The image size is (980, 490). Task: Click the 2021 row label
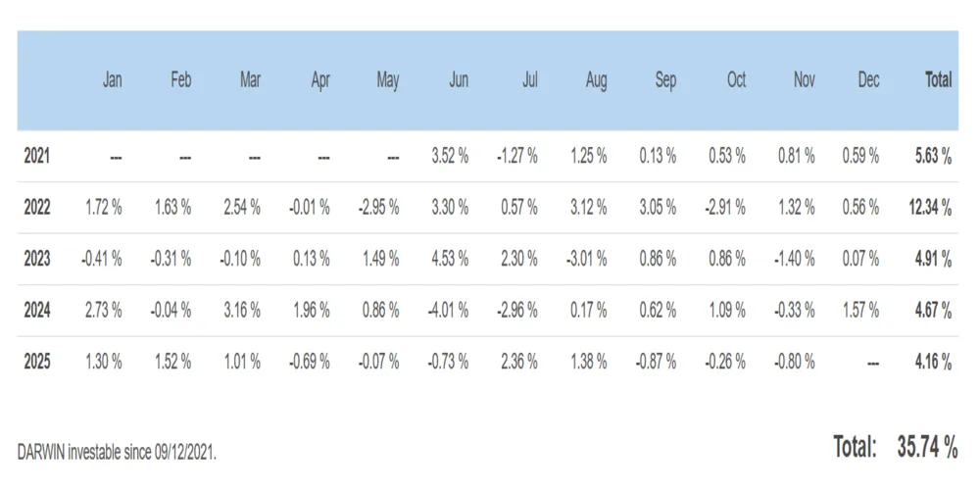click(x=37, y=156)
